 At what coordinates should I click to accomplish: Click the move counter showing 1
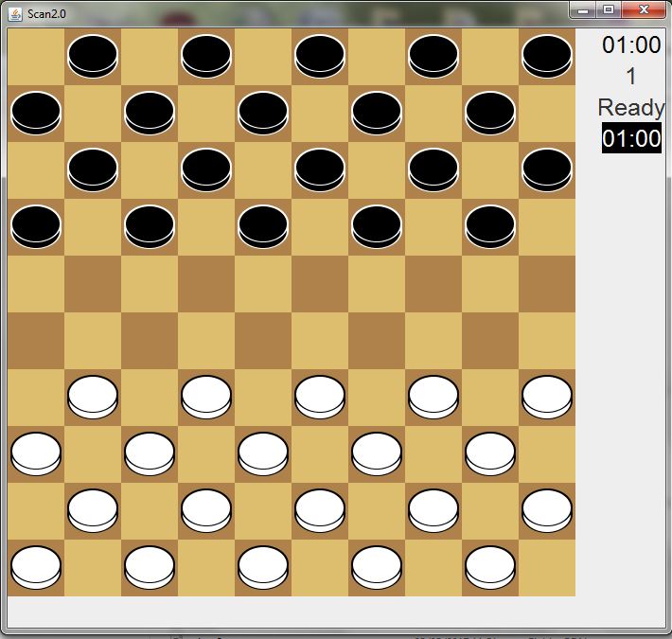(x=631, y=78)
